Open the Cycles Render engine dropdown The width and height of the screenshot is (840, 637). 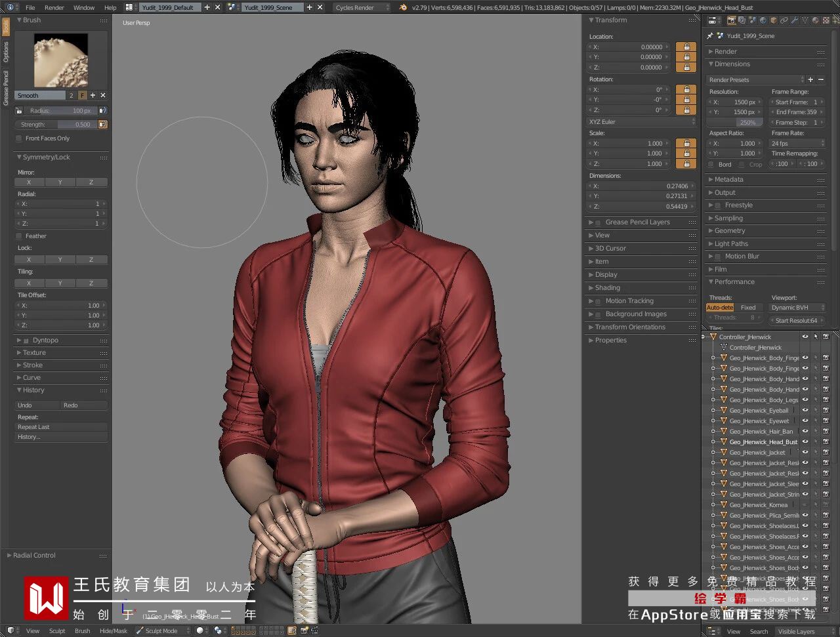pyautogui.click(x=362, y=7)
